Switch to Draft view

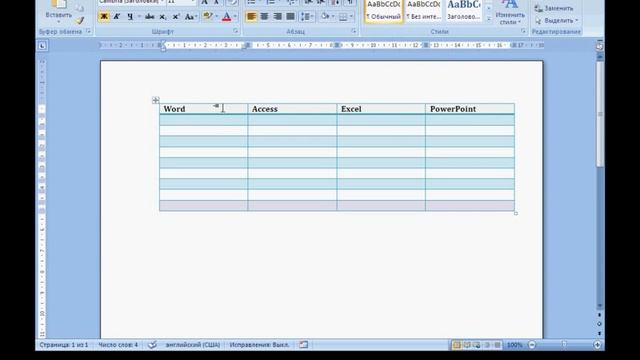pos(497,345)
